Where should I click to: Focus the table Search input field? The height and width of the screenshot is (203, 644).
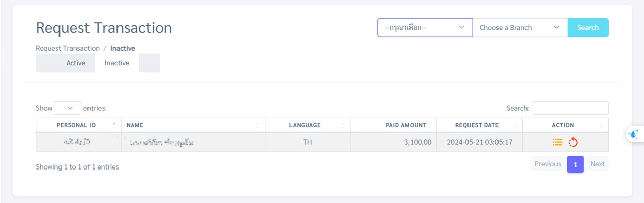click(x=570, y=108)
